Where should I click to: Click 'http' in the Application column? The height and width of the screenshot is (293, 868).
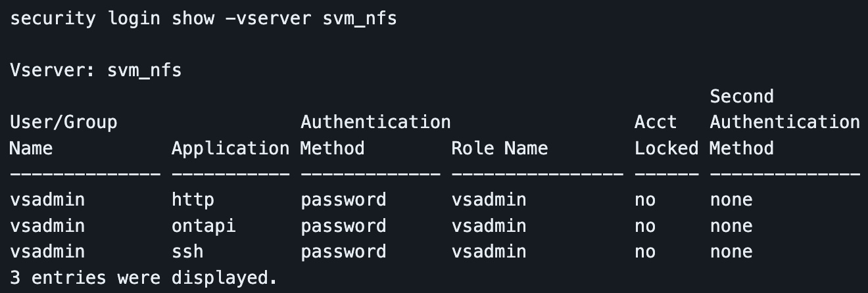(193, 200)
